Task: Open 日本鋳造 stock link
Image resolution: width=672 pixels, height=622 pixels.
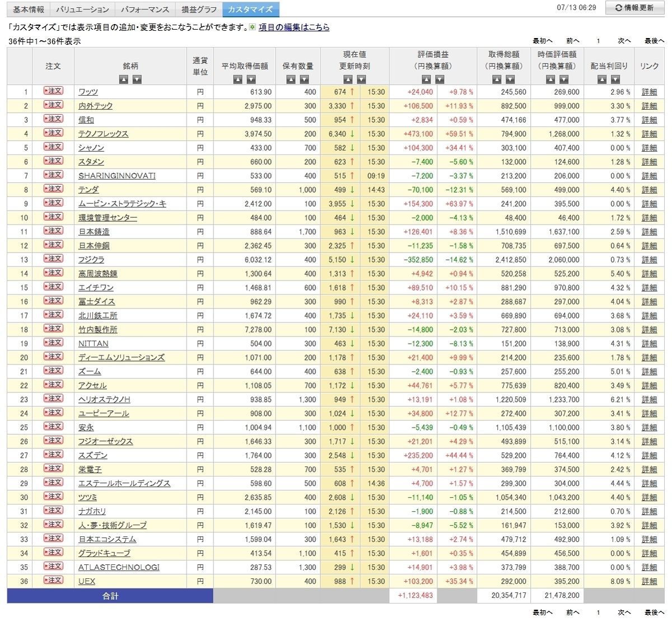Action: click(x=94, y=232)
